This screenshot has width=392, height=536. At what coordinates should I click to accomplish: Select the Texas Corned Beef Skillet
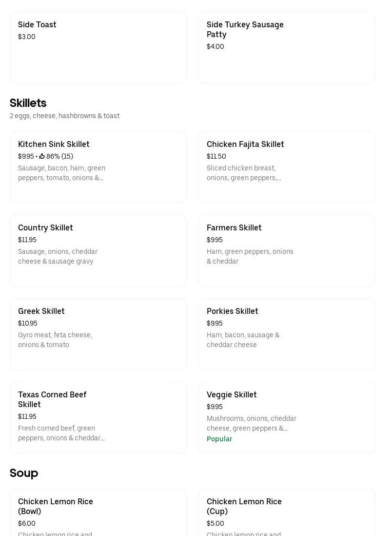pyautogui.click(x=98, y=417)
